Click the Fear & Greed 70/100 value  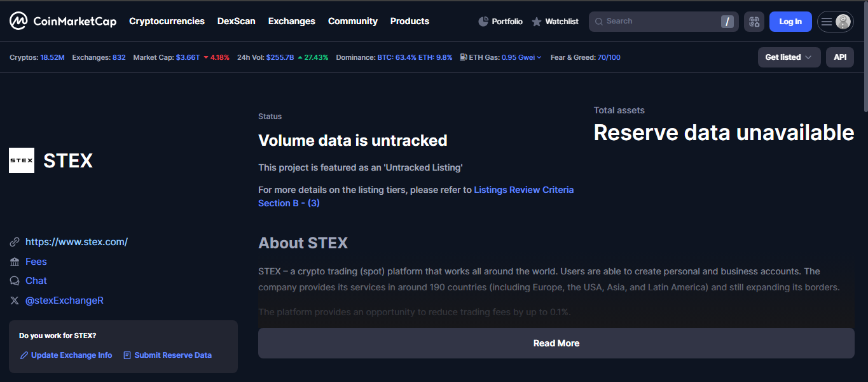[609, 57]
